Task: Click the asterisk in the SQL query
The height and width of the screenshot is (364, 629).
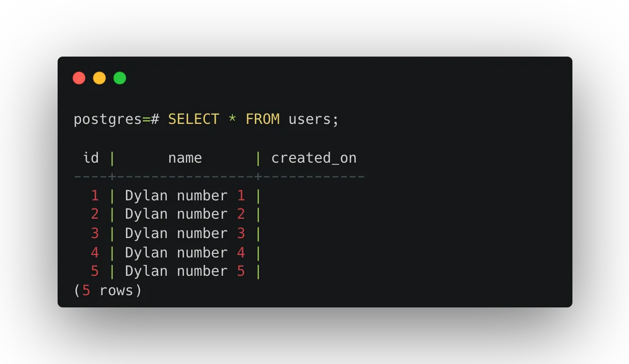Action: (x=232, y=119)
